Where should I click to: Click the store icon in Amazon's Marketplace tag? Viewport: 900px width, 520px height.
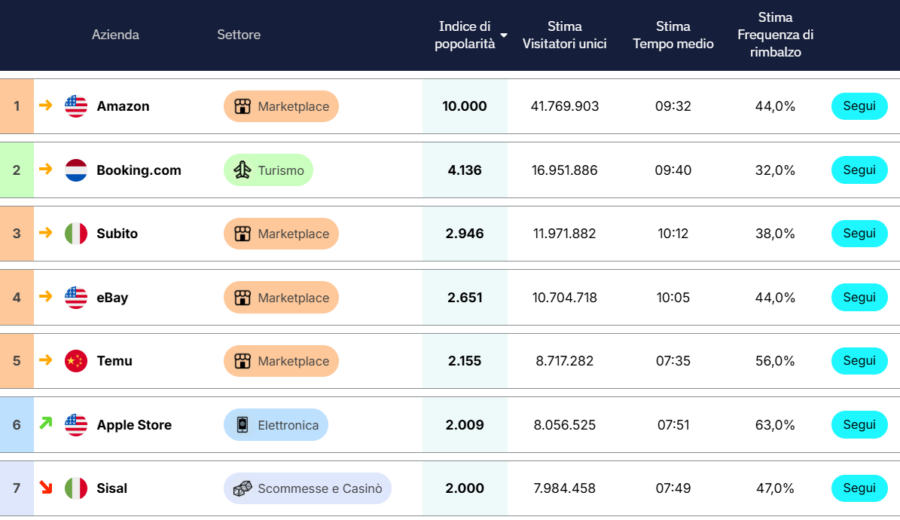point(242,106)
